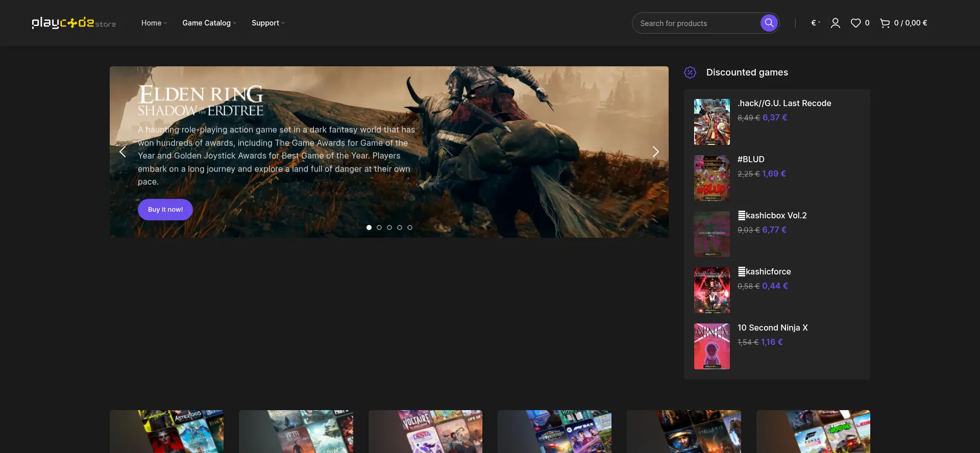Open the .hack//G.U. Last Recode title link
Image resolution: width=980 pixels, height=453 pixels.
tap(784, 104)
